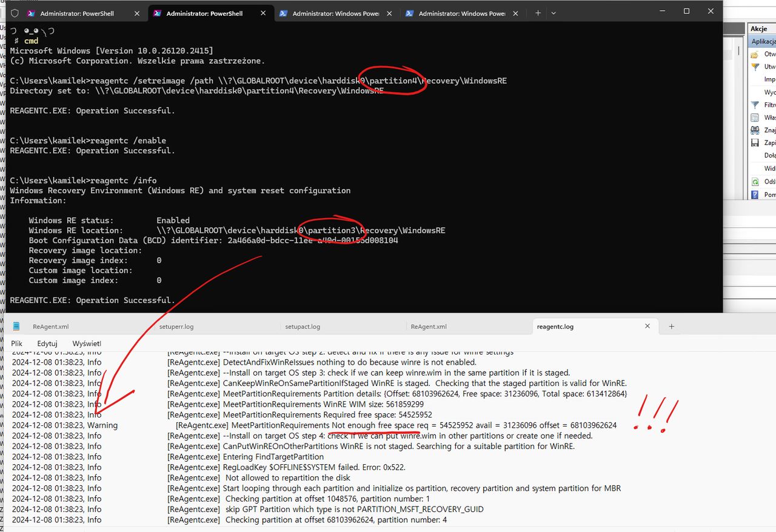This screenshot has width=776, height=532.
Task: Maximize the terminal window
Action: 686,11
